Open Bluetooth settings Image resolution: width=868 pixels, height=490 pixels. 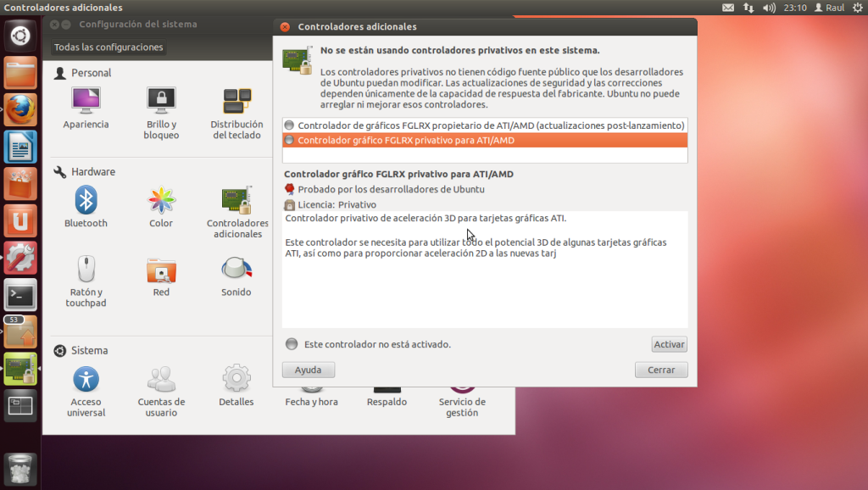coord(86,207)
